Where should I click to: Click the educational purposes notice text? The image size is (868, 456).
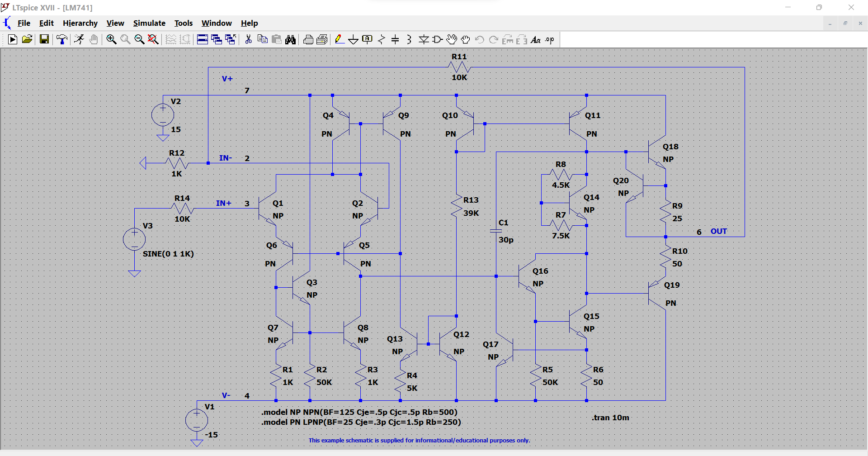pyautogui.click(x=420, y=440)
